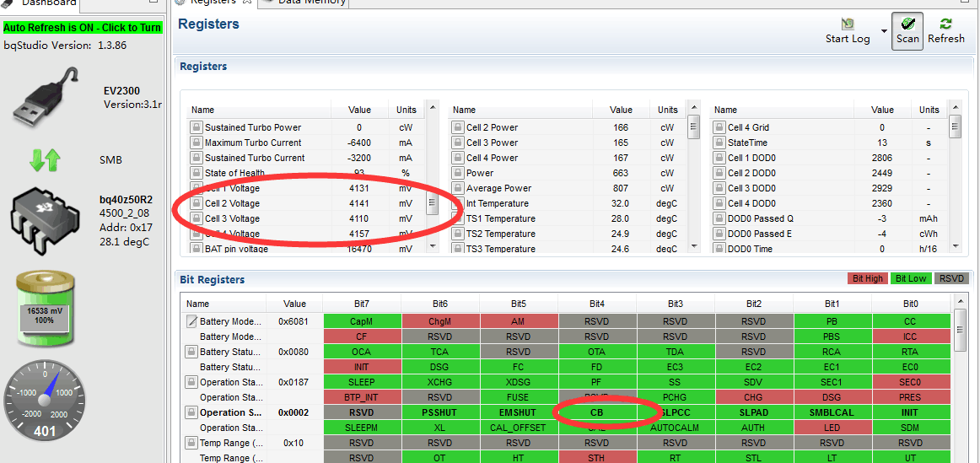
Task: Click lock icon beside Cell 2 Voltage
Action: click(197, 204)
